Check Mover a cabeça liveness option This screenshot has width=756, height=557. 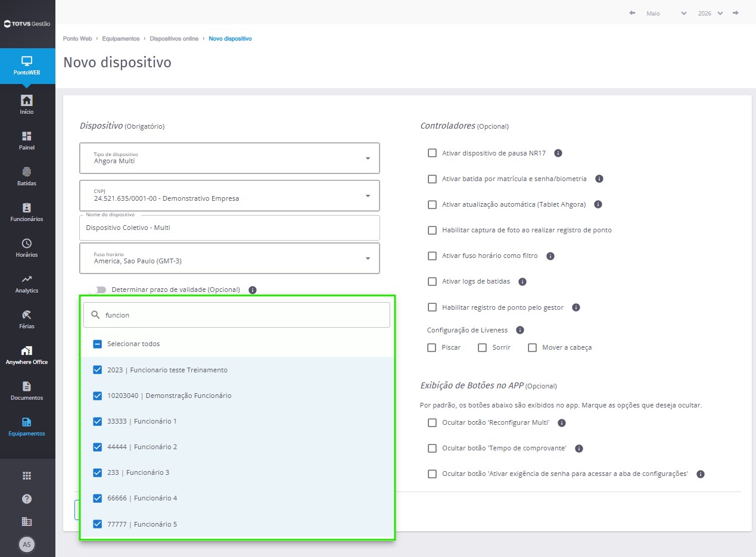point(533,347)
